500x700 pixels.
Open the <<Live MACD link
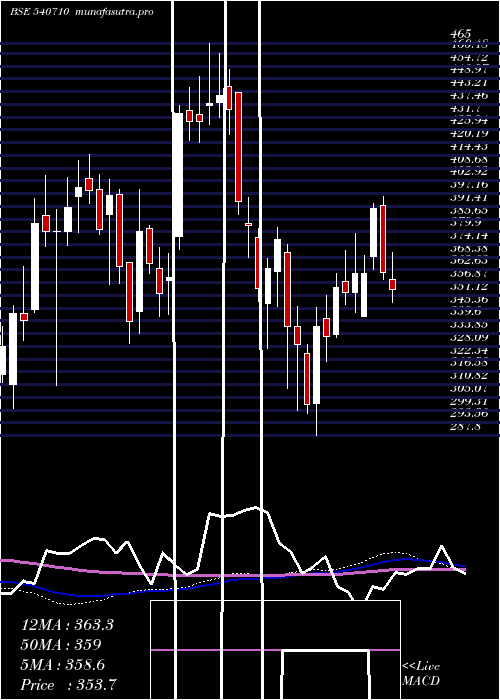tap(421, 674)
